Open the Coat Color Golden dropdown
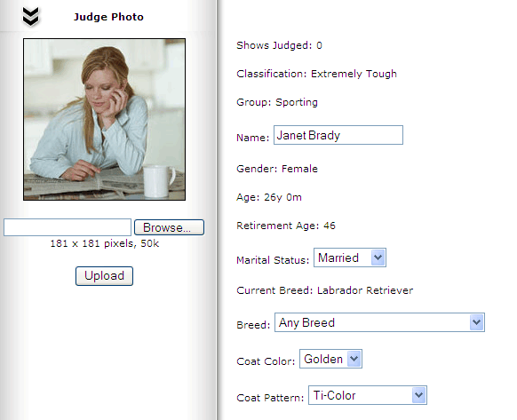Screen dimensions: 517x420 tap(330, 359)
